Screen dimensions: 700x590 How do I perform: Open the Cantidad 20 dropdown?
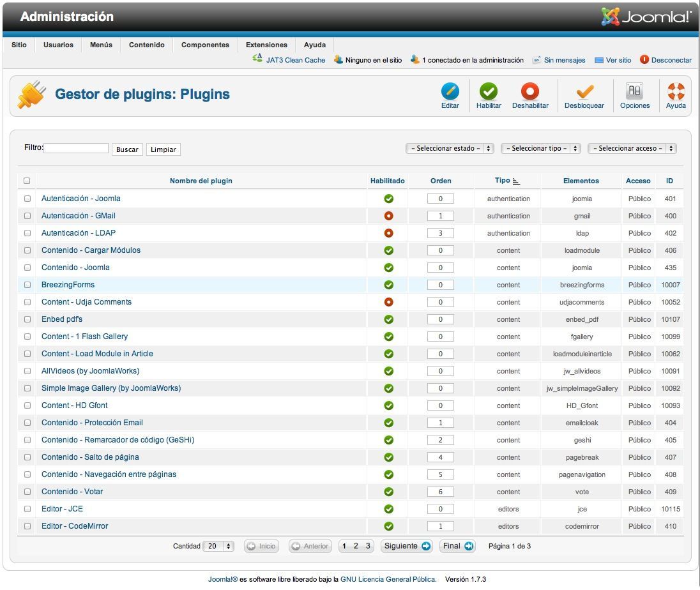pos(218,546)
